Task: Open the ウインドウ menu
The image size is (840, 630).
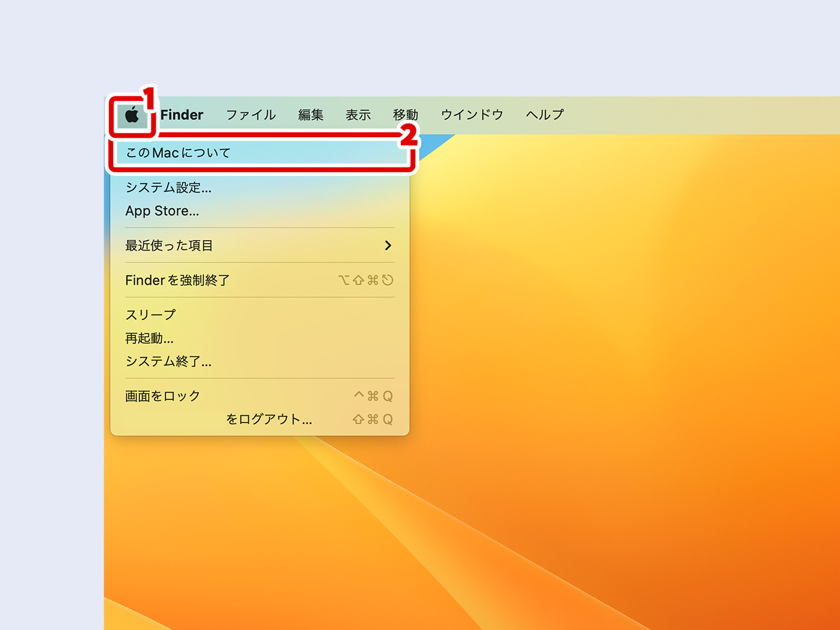Action: 472,115
